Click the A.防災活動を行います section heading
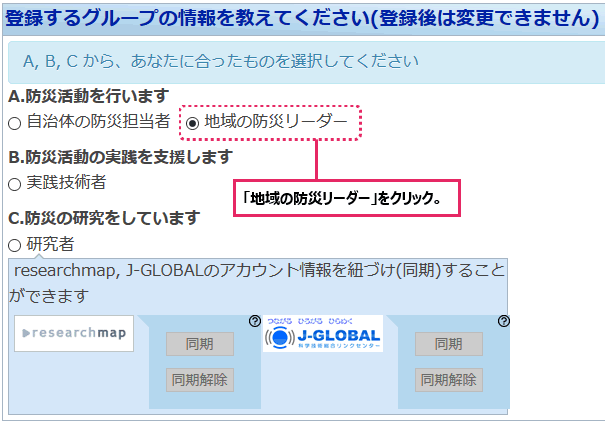This screenshot has width=607, height=424. tap(88, 97)
